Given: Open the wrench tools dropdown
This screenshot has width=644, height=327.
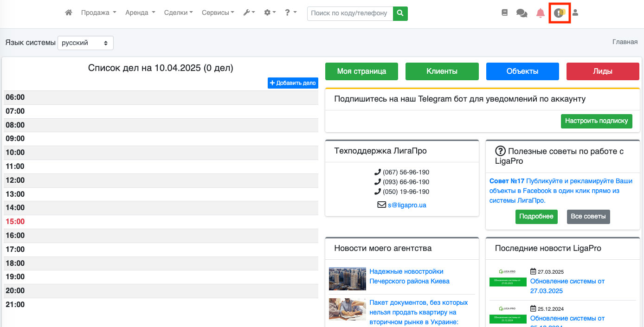Looking at the screenshot, I should click(x=249, y=13).
